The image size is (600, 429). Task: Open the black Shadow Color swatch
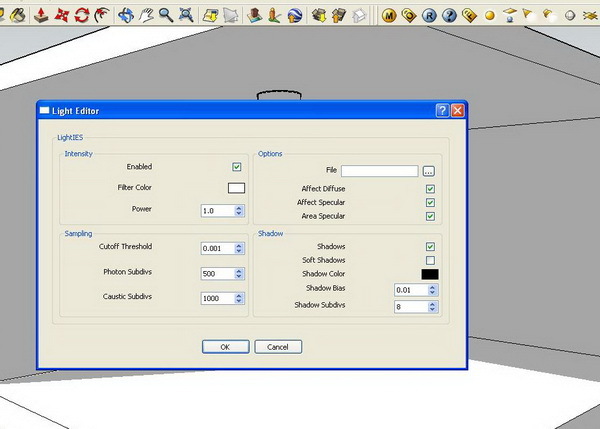point(429,274)
